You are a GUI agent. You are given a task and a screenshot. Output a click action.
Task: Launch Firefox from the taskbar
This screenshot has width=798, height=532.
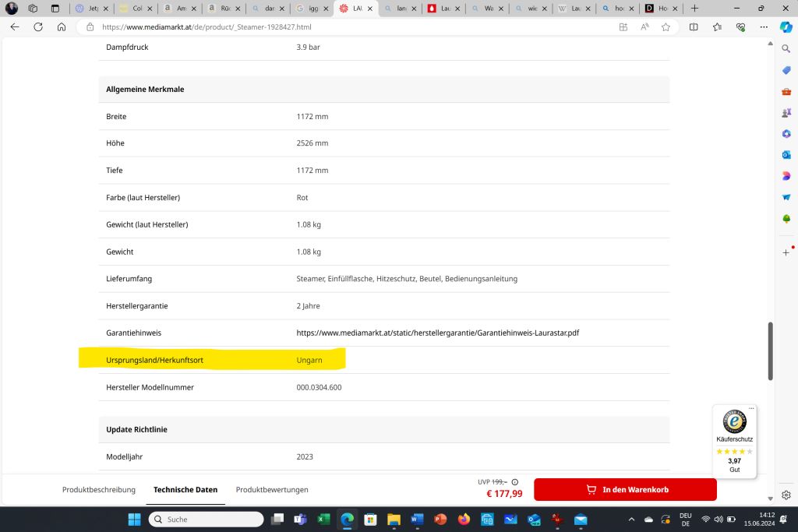pyautogui.click(x=464, y=520)
